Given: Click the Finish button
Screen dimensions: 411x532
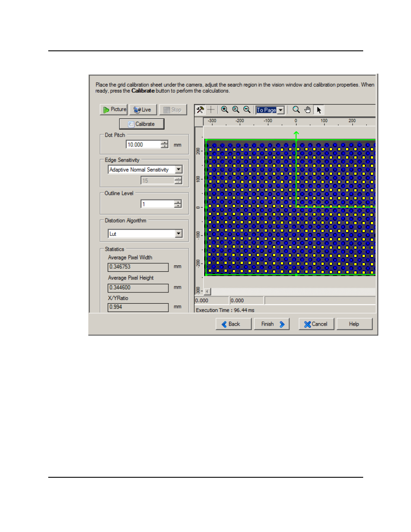Looking at the screenshot, I should [272, 324].
